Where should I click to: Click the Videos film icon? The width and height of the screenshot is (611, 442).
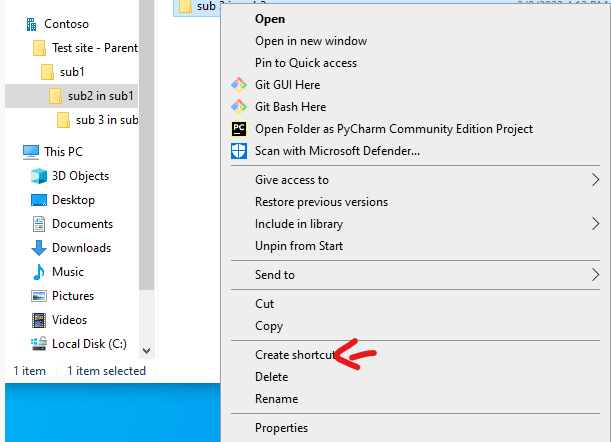click(39, 320)
